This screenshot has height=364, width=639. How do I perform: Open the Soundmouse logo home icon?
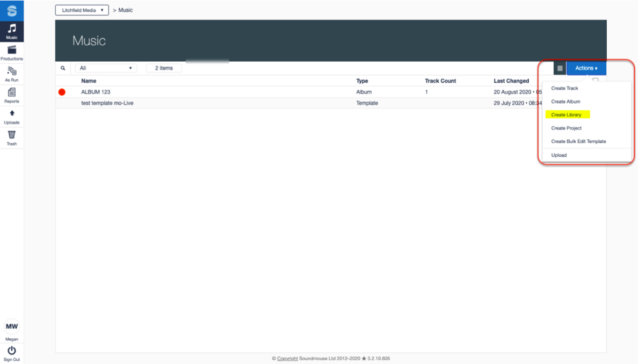point(12,11)
